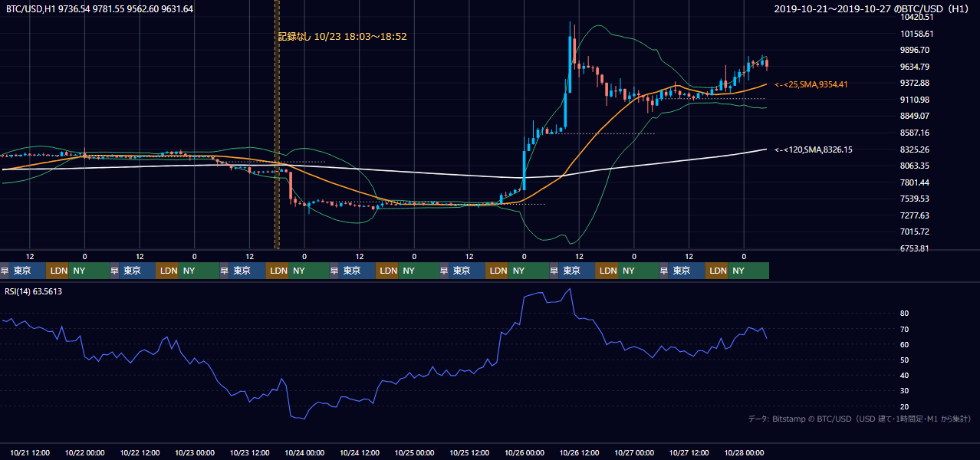Select the 10/21 12:00 time label
The width and height of the screenshot is (980, 460).
click(30, 453)
